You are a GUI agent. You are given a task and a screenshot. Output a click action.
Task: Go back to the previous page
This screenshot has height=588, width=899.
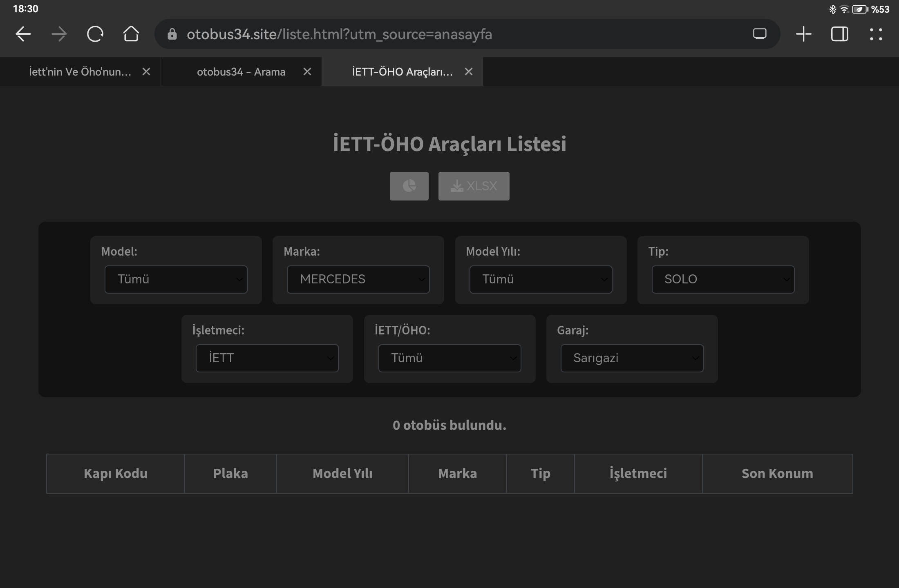tap(23, 34)
